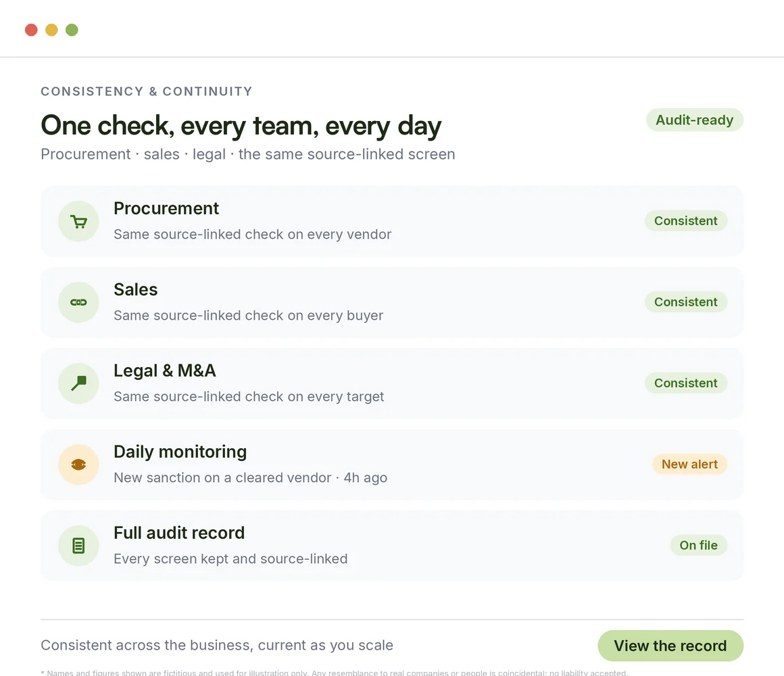Click 'Consistent across the business, current as you scale'
The height and width of the screenshot is (676, 784).
coord(217,645)
